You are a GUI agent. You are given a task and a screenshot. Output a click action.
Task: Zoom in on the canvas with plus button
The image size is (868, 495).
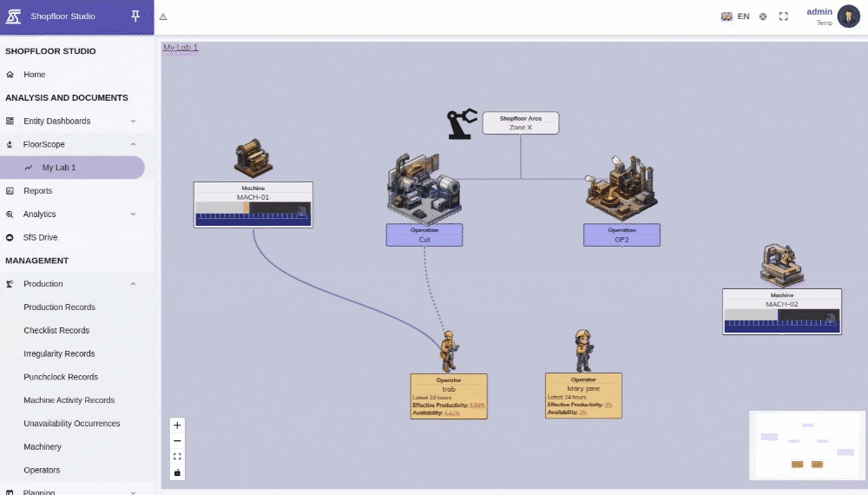pos(178,426)
